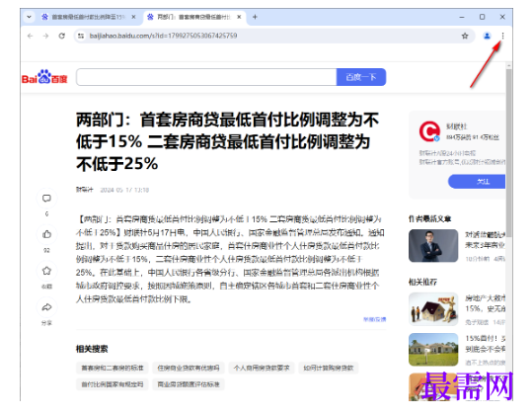Click the profile avatar icon
Viewport: 532px width, 417px height.
click(x=487, y=36)
